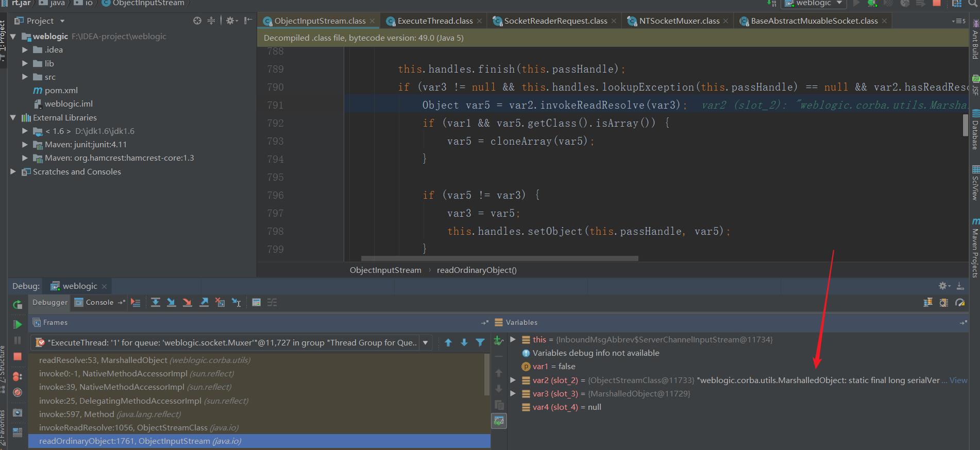Expand Scratches and Consoles node
The width and height of the screenshot is (980, 450).
(13, 171)
